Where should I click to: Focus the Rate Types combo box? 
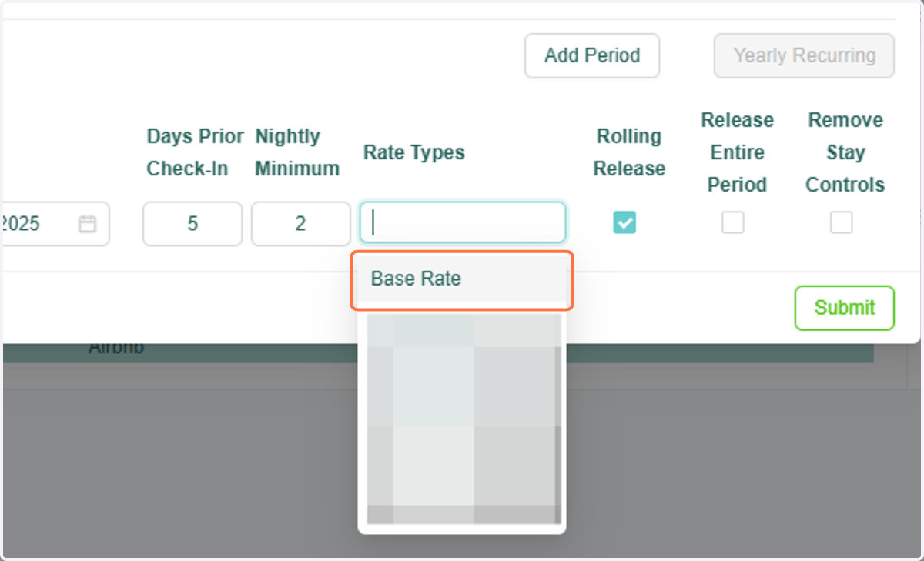(x=463, y=223)
